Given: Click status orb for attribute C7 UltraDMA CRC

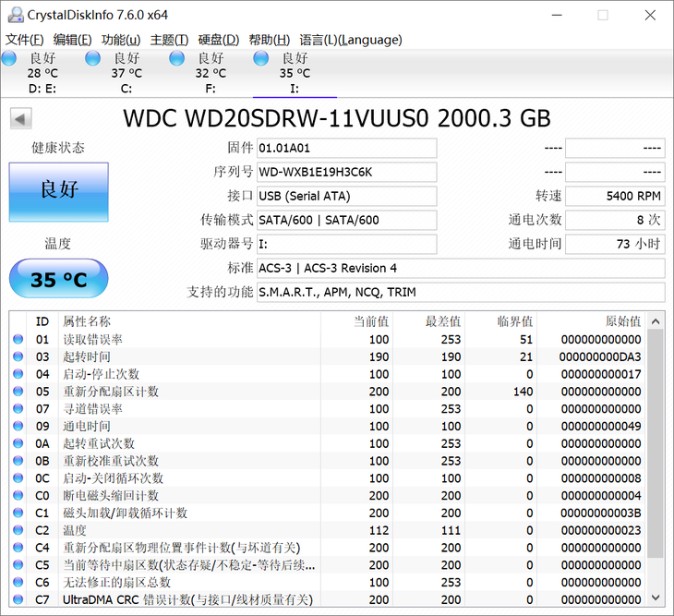Looking at the screenshot, I should coord(18,599).
